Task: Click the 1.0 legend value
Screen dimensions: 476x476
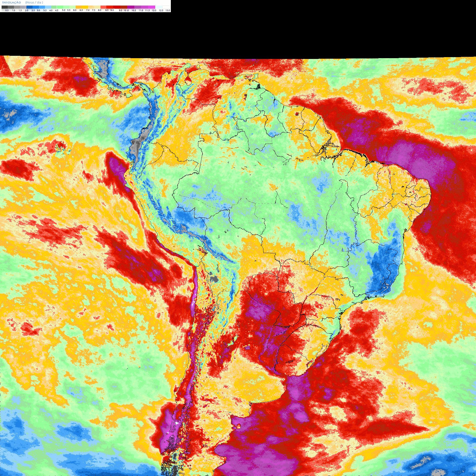Action: coord(13,10)
